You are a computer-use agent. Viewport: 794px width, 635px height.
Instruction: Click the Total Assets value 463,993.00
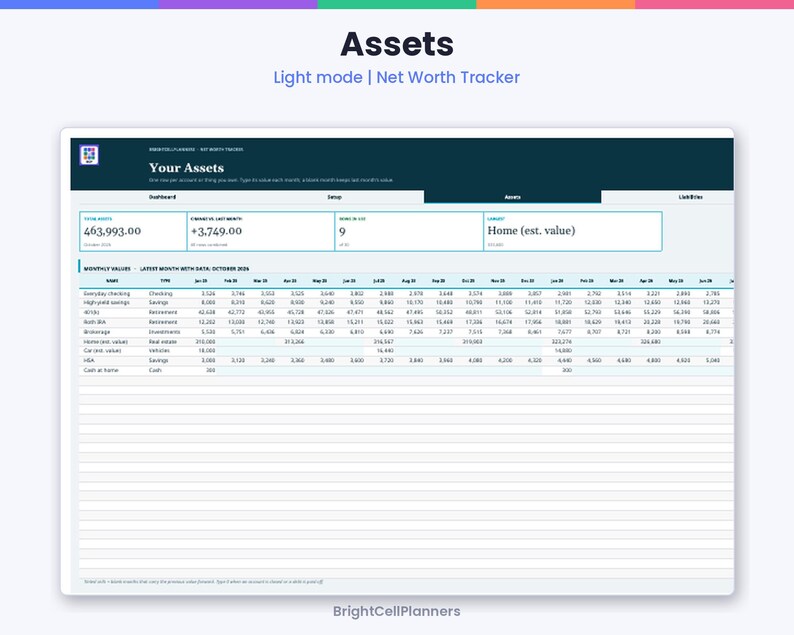(x=112, y=231)
